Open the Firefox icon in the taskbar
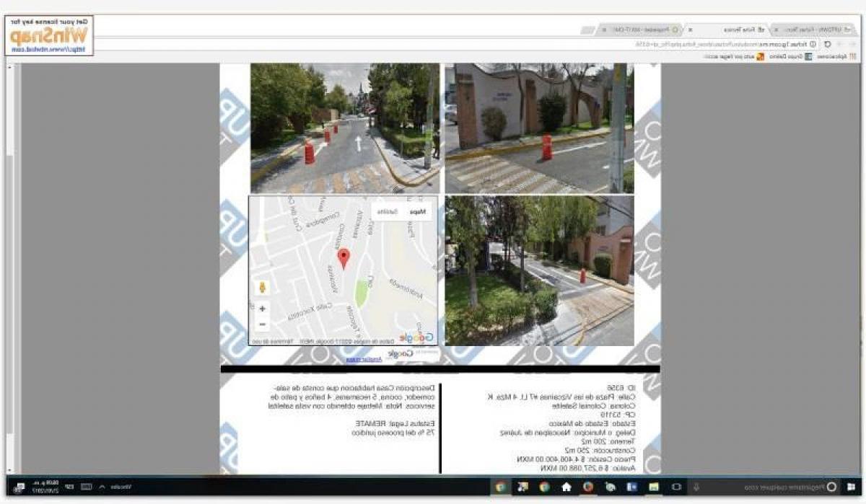Screen dimensions: 866x504 pyautogui.click(x=588, y=487)
